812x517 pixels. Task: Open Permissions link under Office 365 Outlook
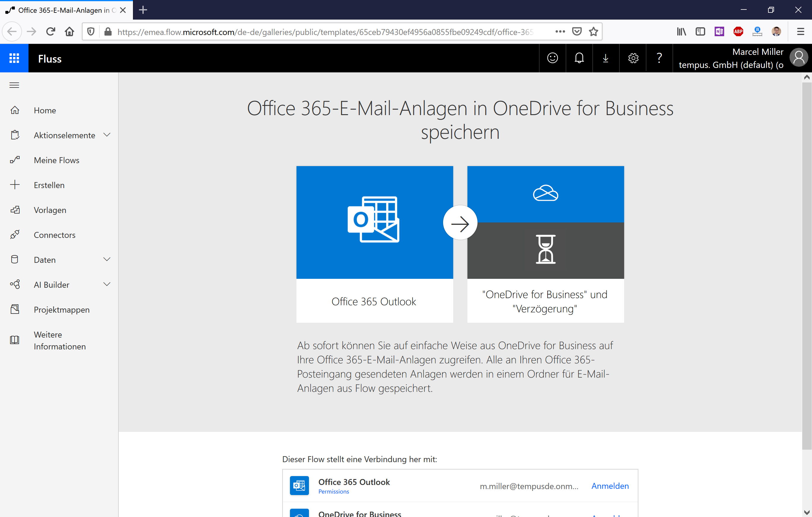334,491
